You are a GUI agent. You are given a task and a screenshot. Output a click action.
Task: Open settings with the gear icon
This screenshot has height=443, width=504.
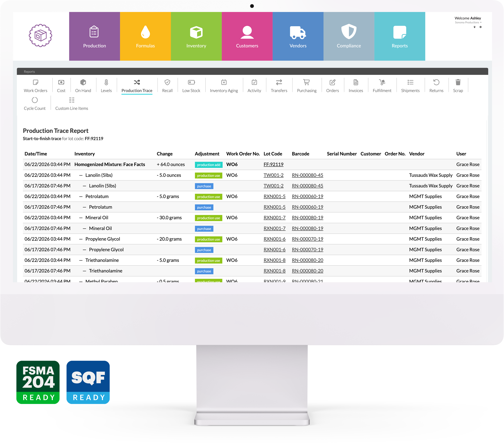(x=480, y=27)
